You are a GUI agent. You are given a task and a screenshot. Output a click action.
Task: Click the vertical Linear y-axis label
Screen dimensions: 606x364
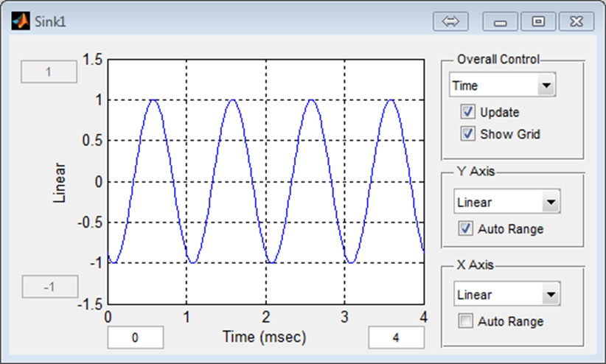pos(61,181)
